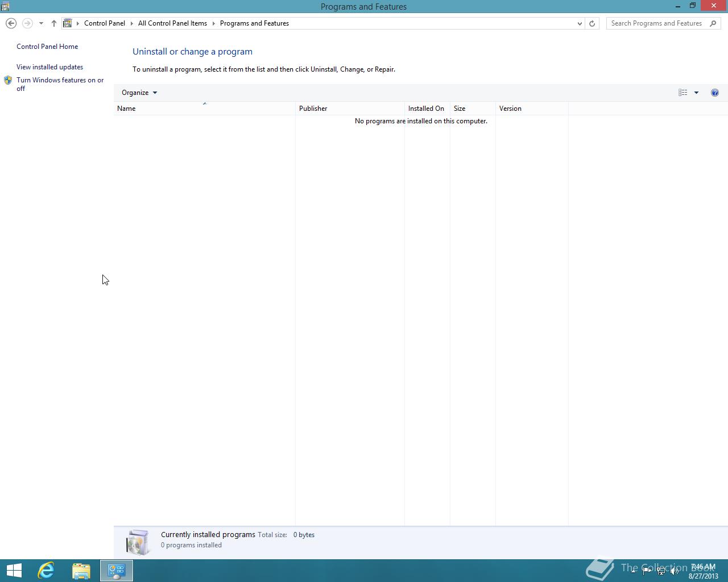Show hidden tray icons arrow
This screenshot has height=582, width=728.
[x=633, y=571]
